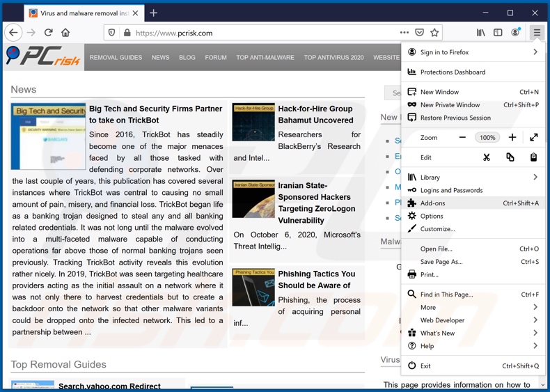Open Search.yahoo.com Redirect guide
550x392 pixels.
pyautogui.click(x=109, y=386)
